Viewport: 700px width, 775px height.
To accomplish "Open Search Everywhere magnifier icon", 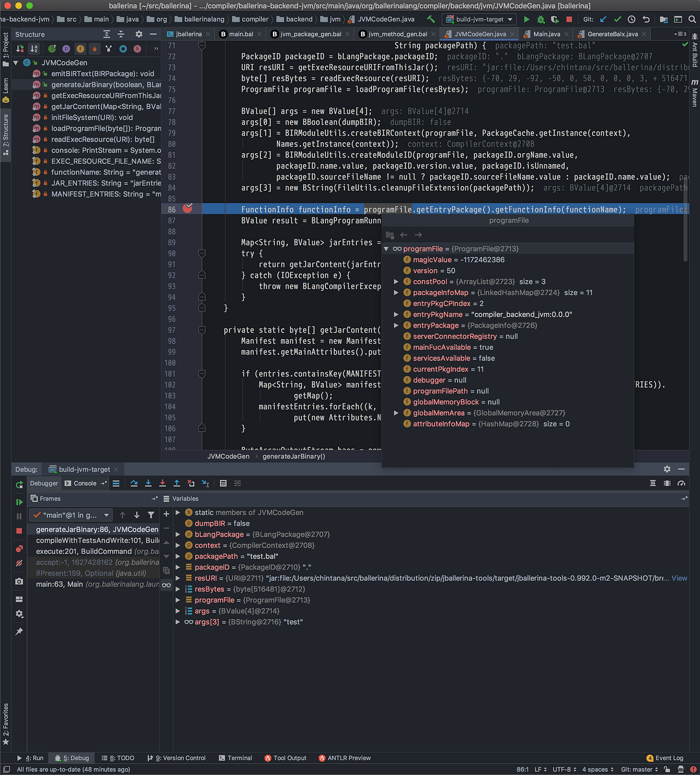I will tap(692, 19).
